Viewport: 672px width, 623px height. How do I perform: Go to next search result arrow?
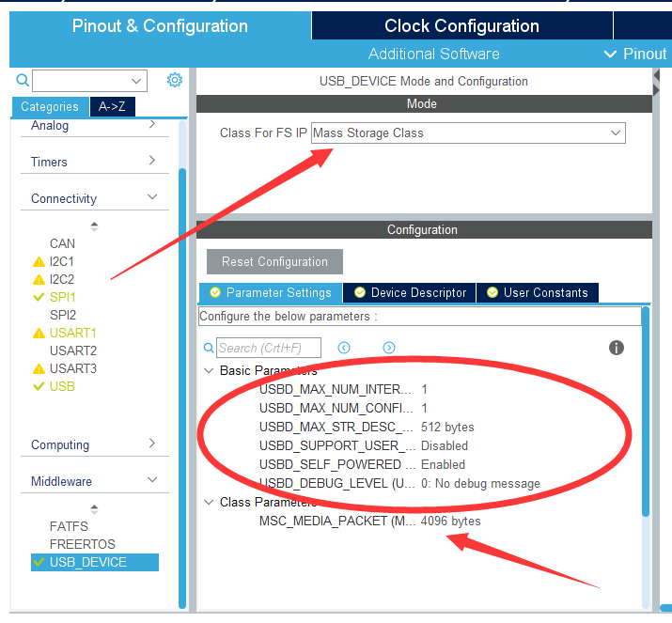point(389,348)
